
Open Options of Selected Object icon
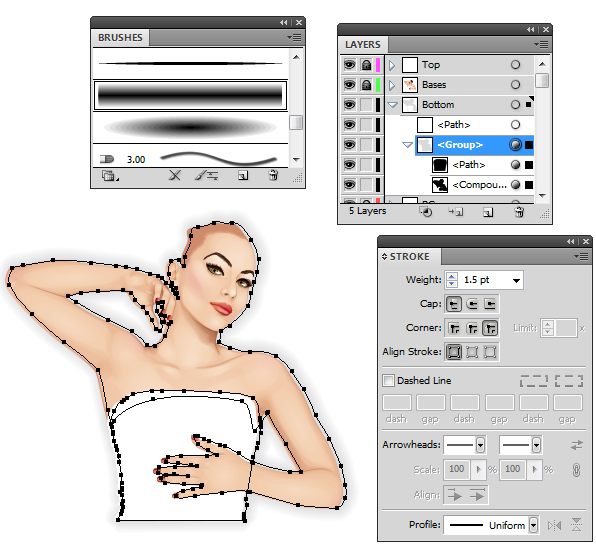pyautogui.click(x=206, y=175)
